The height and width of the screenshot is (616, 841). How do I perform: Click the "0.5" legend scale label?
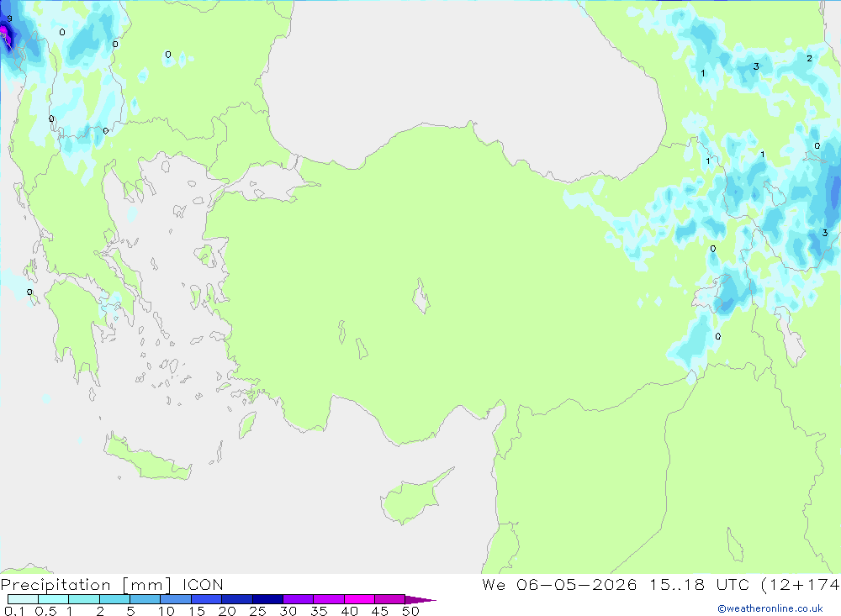(45, 611)
